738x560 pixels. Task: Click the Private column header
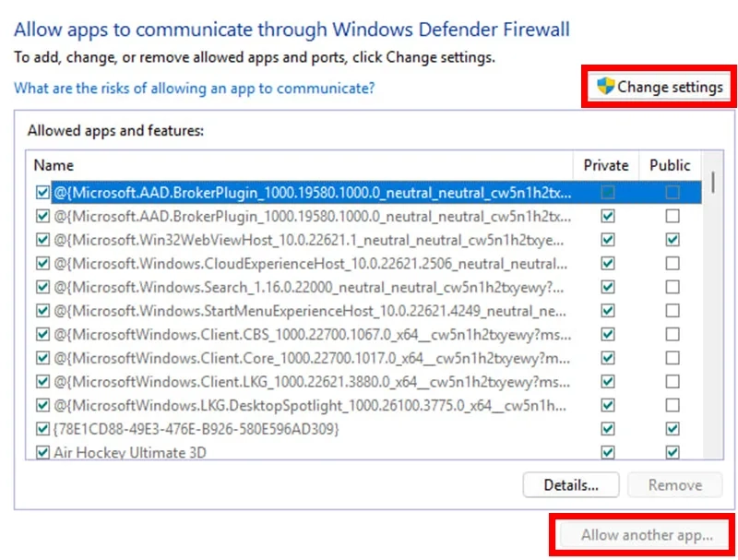click(606, 165)
